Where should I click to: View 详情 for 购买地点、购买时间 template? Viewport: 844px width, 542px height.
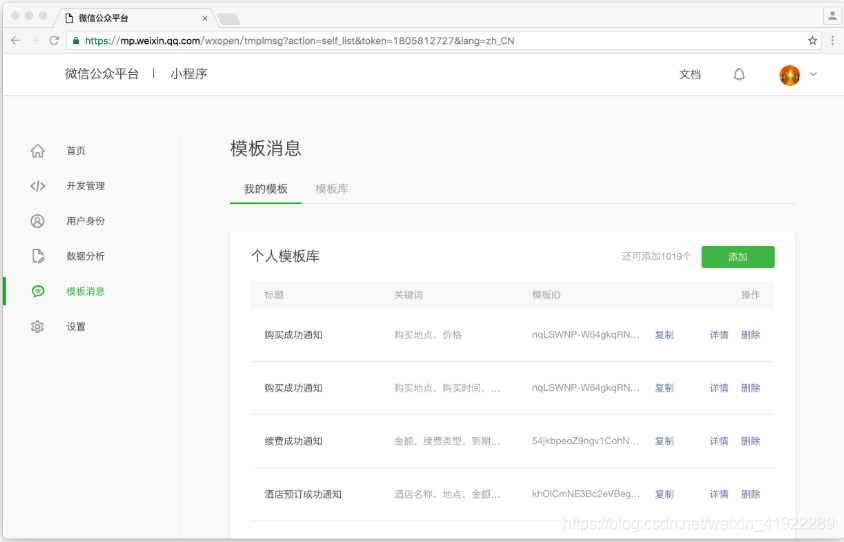click(x=719, y=388)
